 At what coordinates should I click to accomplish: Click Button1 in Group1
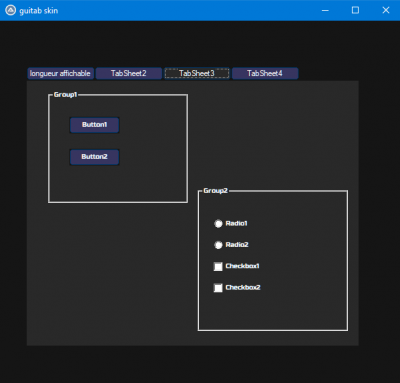pos(94,125)
